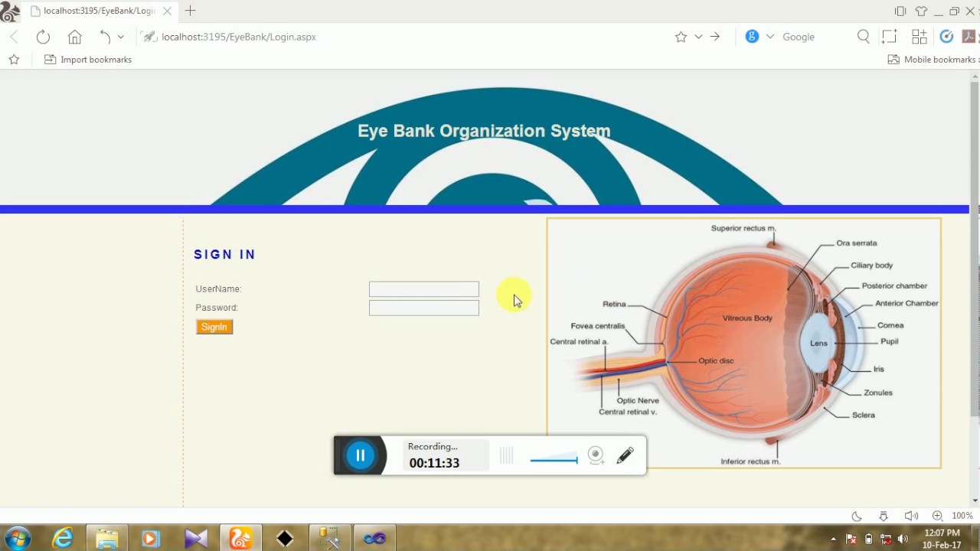This screenshot has width=980, height=551.
Task: Open the favorites star in bookmarks bar
Action: [x=14, y=60]
